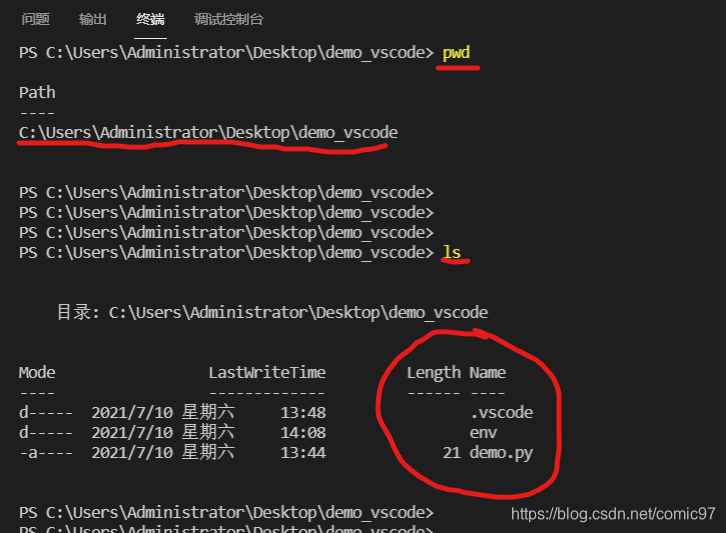Click the Name column header

pos(488,373)
